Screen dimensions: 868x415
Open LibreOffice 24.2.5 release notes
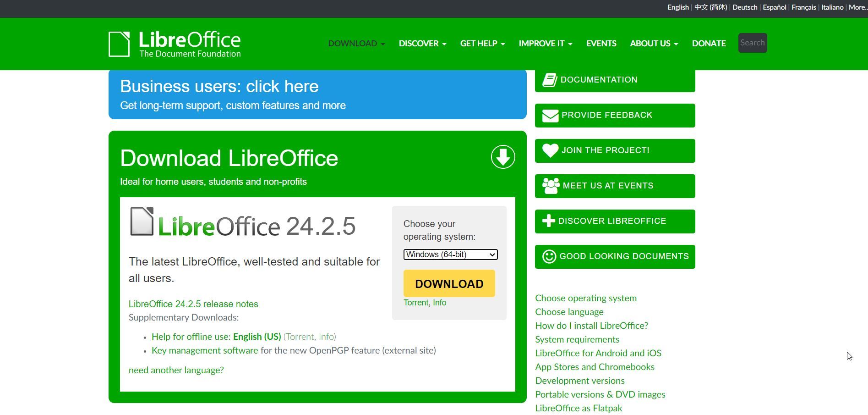pyautogui.click(x=193, y=304)
